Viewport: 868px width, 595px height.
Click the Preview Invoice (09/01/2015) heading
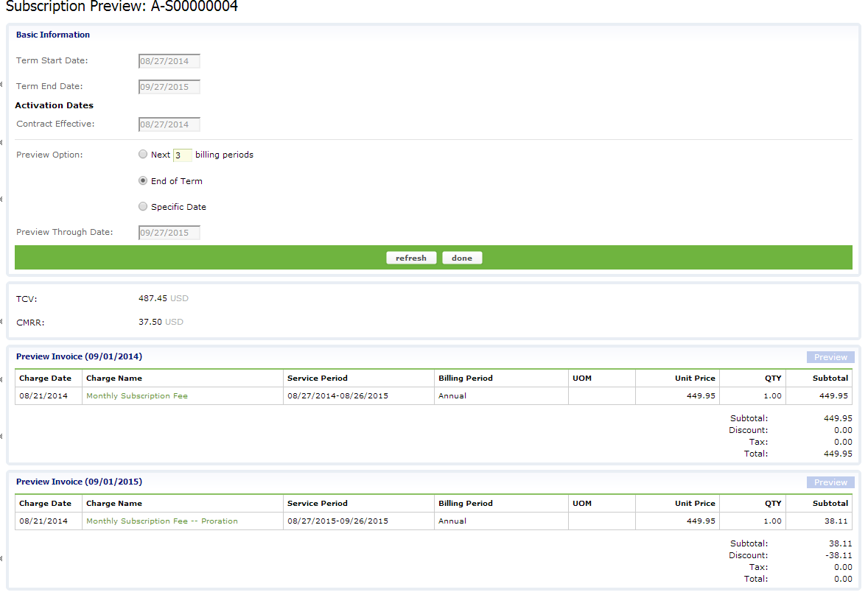(x=79, y=482)
